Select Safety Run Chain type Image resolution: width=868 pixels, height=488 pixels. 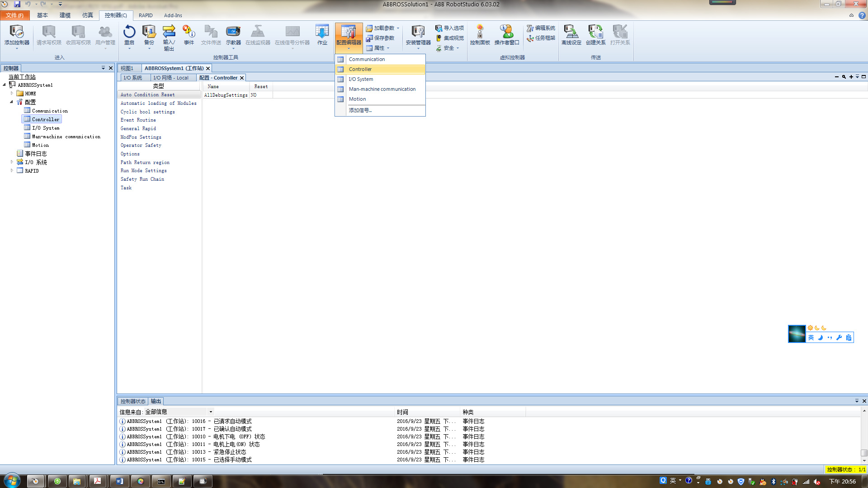(142, 179)
